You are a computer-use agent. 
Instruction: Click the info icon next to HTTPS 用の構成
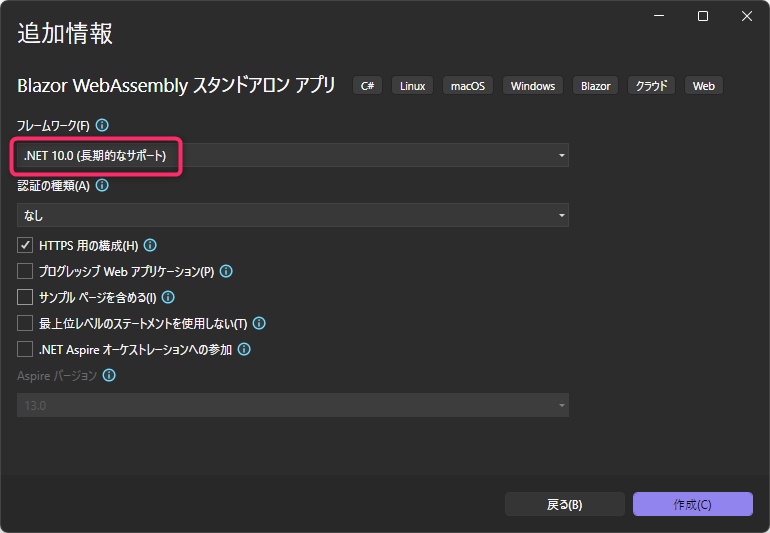coord(150,245)
